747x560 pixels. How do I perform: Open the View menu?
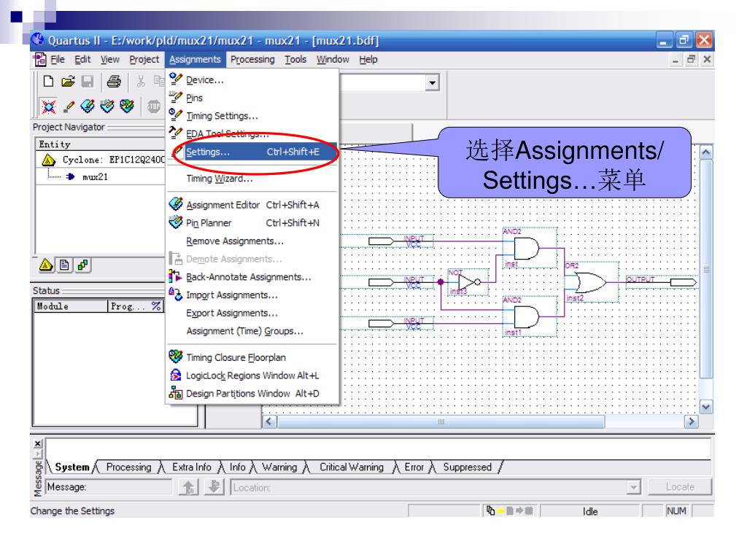[x=110, y=60]
